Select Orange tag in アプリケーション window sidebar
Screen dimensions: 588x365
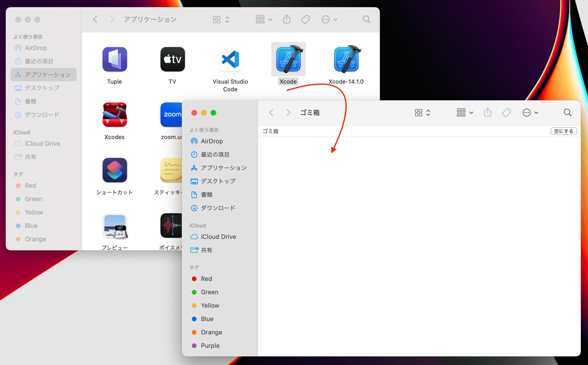click(44, 239)
